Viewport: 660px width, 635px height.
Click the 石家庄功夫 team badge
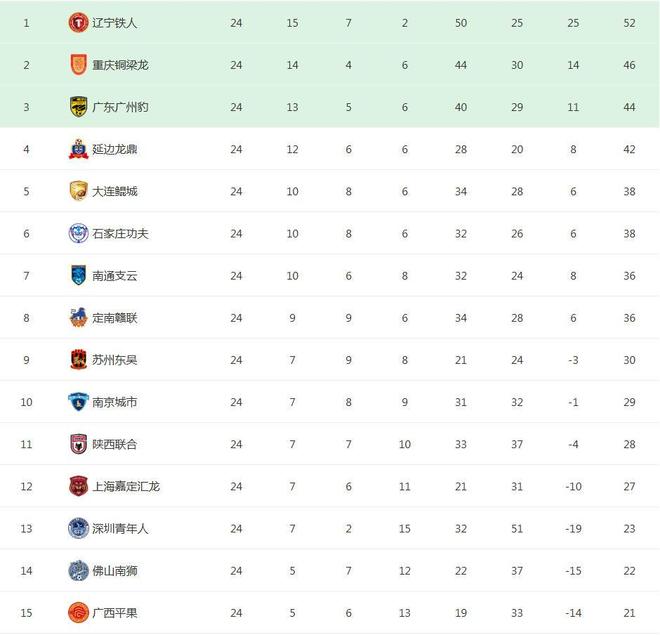tap(78, 233)
